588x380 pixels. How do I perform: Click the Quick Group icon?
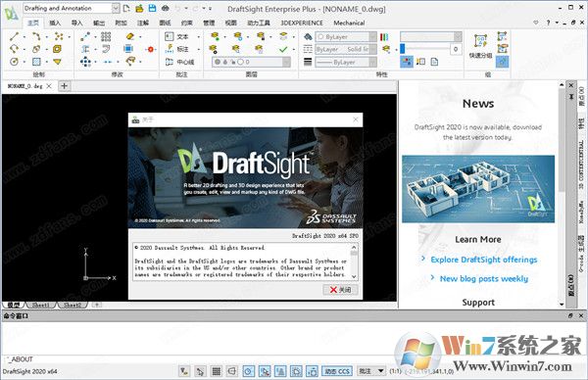click(480, 46)
